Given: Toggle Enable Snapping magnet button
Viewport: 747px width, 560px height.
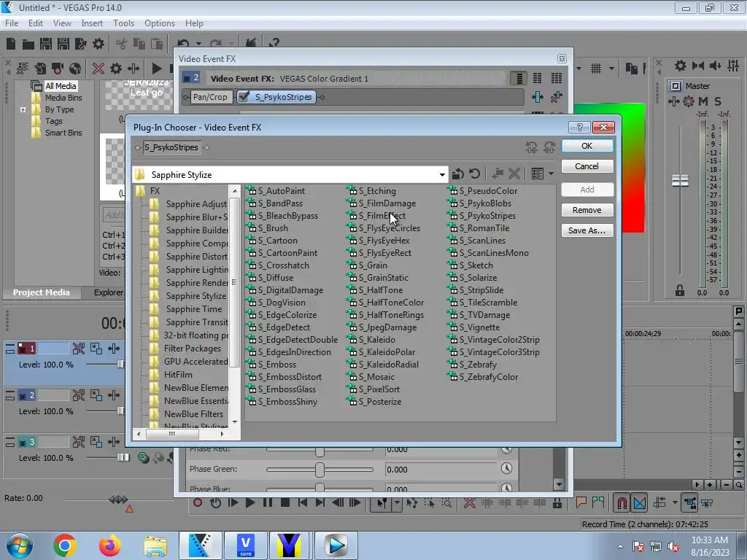Looking at the screenshot, I should (622, 502).
